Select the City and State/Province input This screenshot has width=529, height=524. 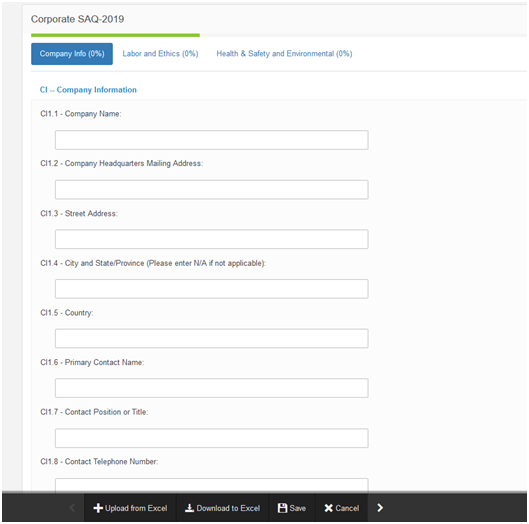pos(212,289)
